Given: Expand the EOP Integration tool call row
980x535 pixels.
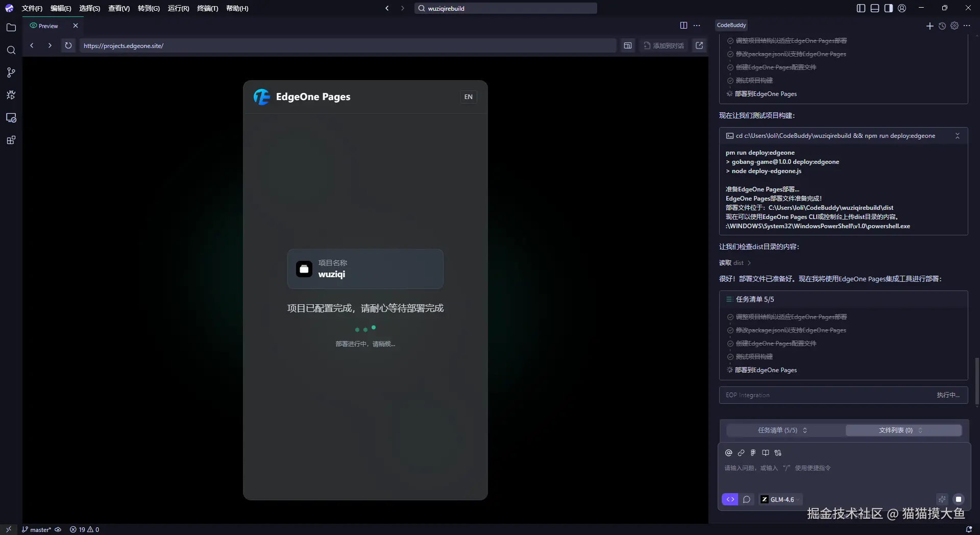Looking at the screenshot, I should coord(843,395).
